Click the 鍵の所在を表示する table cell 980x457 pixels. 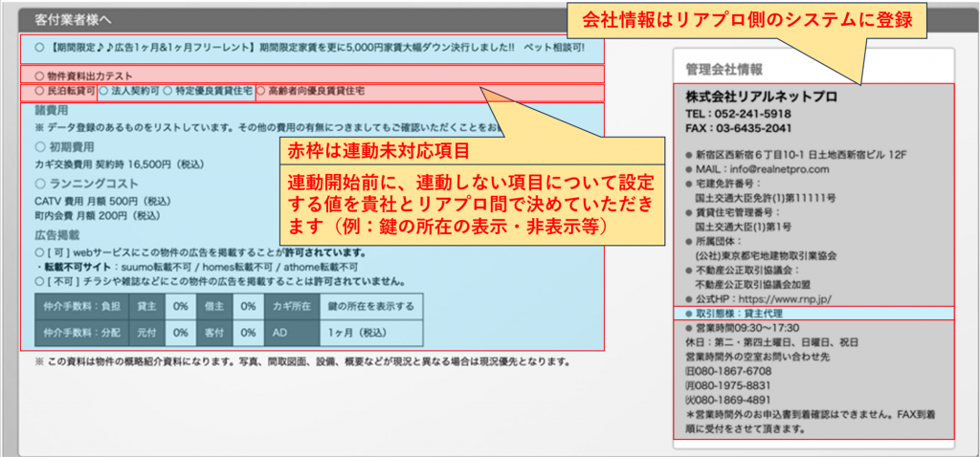tap(371, 307)
